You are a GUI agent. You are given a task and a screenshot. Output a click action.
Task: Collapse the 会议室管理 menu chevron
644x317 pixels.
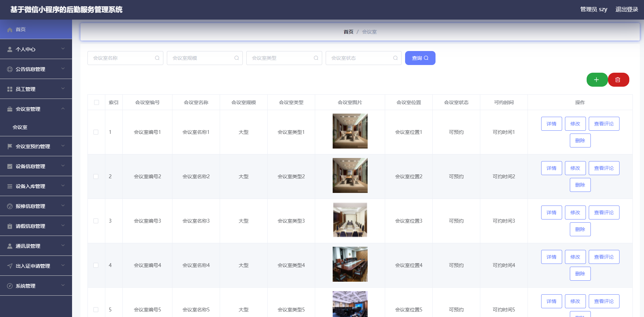pyautogui.click(x=63, y=108)
